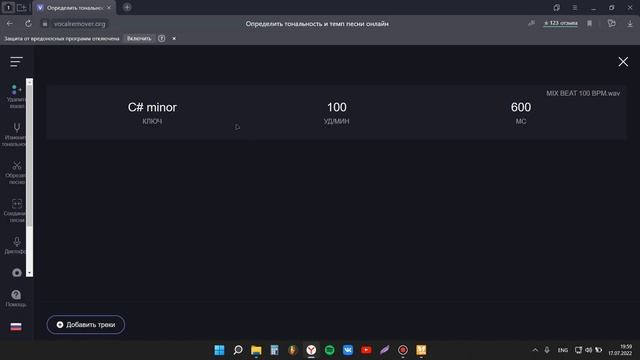
Task: Click the 600 ms value
Action: [521, 107]
